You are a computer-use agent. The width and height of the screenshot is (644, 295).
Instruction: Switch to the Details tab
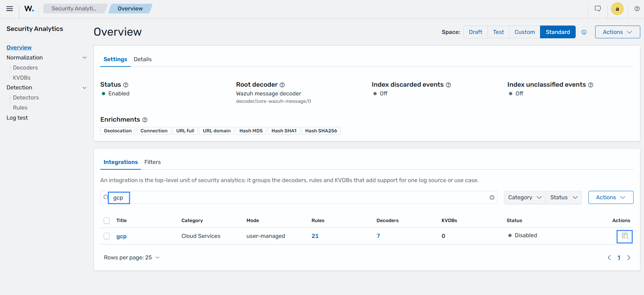[143, 59]
